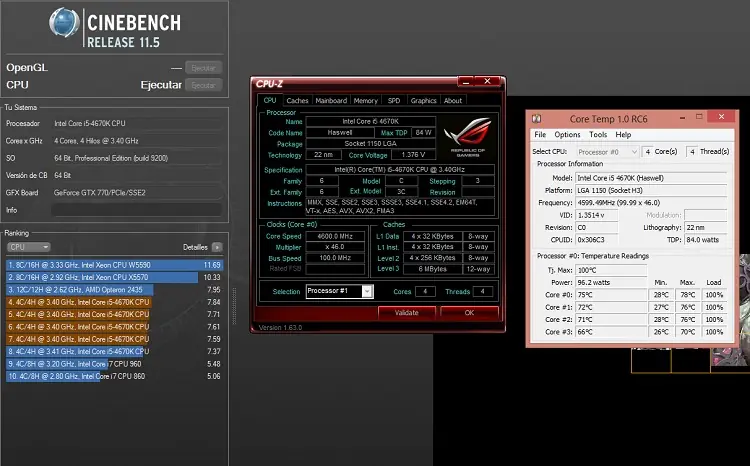
Task: Click the Platform value LGA 1150 (Socket H3)
Action: coord(651,190)
